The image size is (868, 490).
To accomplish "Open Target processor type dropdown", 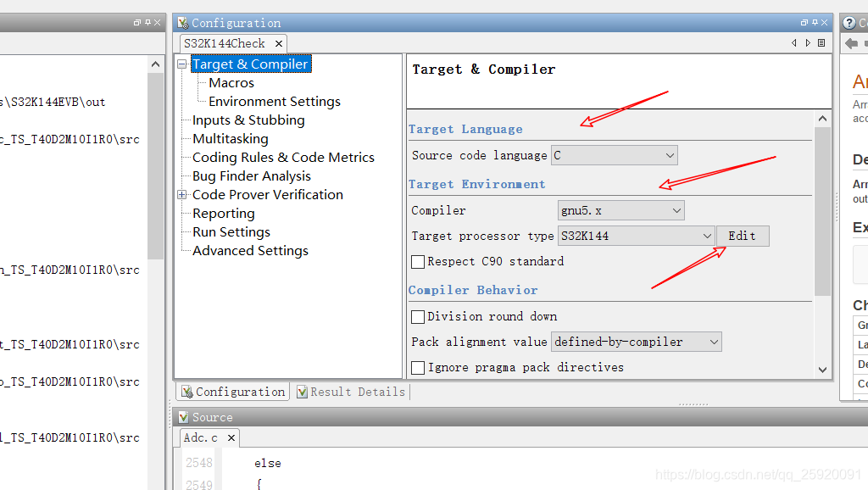I will pyautogui.click(x=636, y=236).
